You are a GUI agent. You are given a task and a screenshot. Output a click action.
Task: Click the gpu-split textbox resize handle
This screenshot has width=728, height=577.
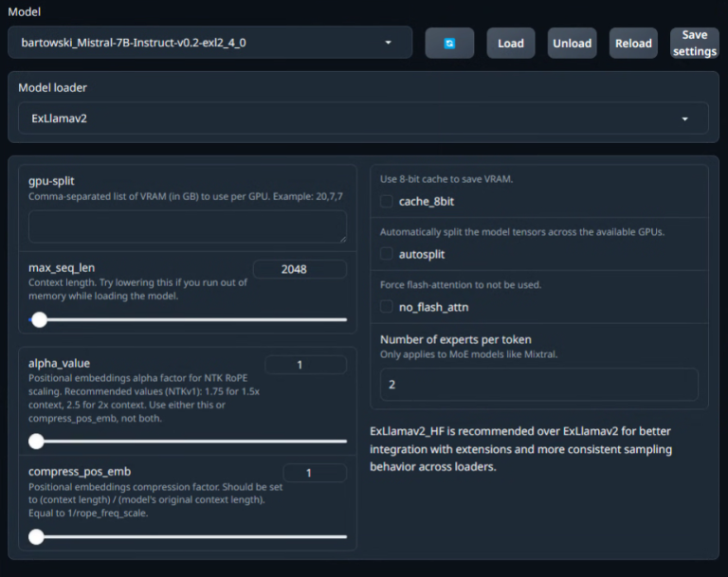coord(342,239)
